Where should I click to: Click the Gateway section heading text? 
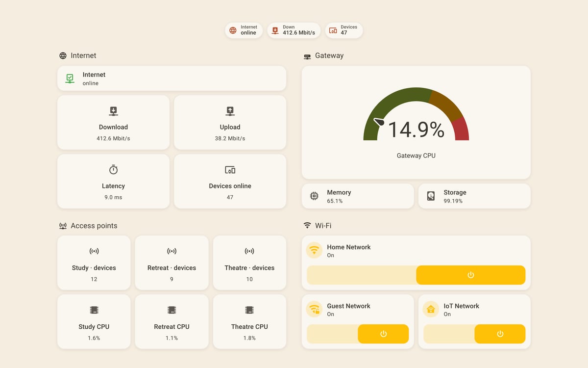(x=329, y=55)
